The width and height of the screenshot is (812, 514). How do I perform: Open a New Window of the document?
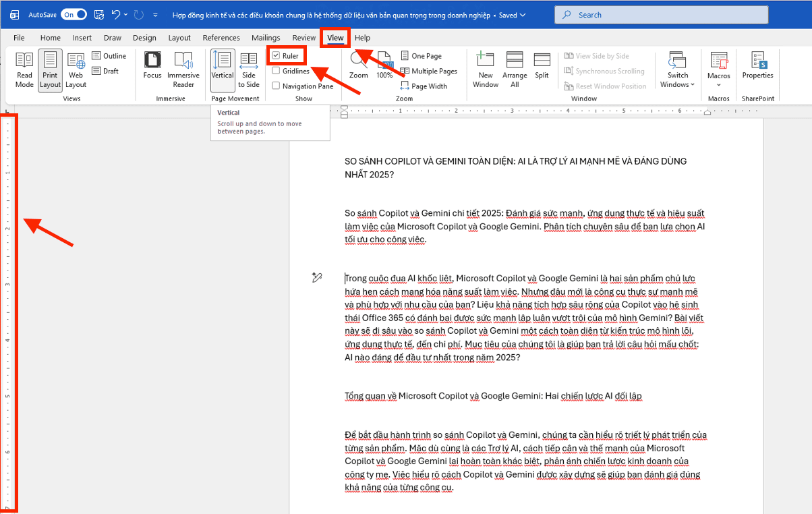pos(486,70)
